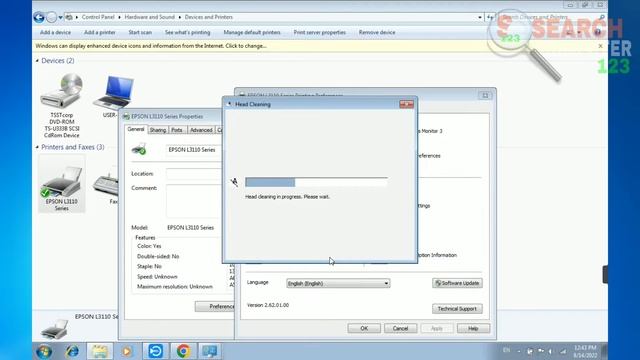Open the Windows Start button
Viewport: 640px width, 360px height.
(44, 351)
